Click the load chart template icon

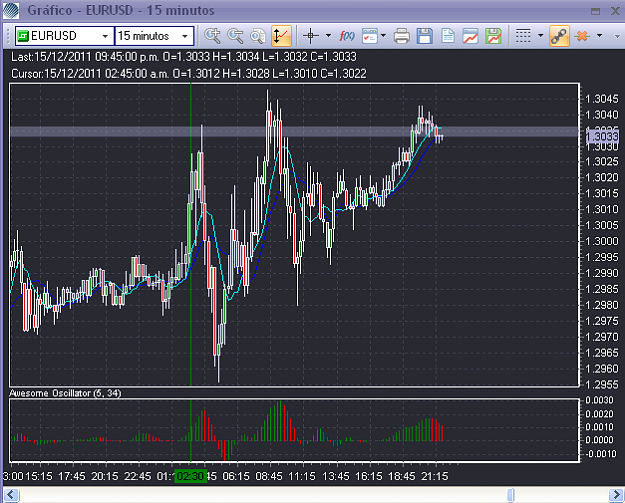470,36
